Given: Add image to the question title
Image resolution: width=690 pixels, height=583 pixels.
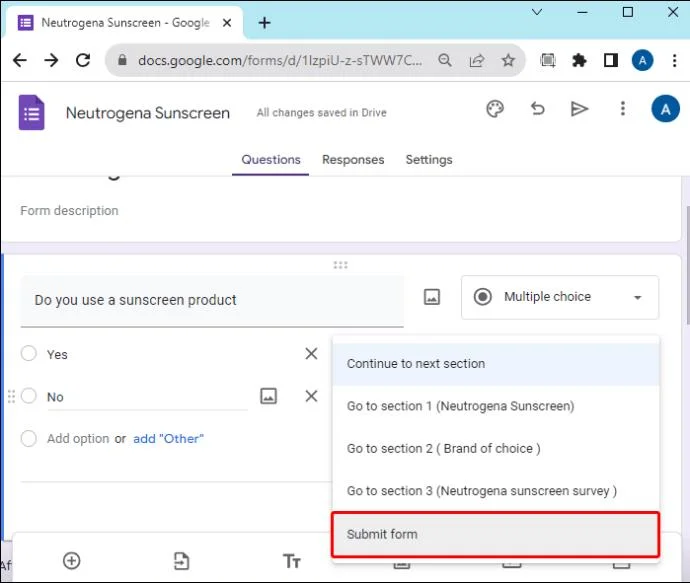Looking at the screenshot, I should [432, 297].
